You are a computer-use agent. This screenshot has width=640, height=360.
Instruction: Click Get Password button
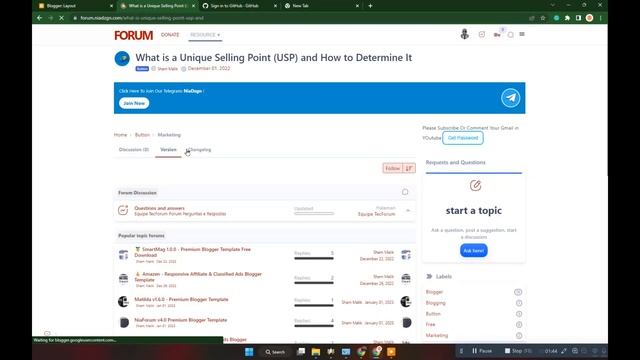pos(463,138)
